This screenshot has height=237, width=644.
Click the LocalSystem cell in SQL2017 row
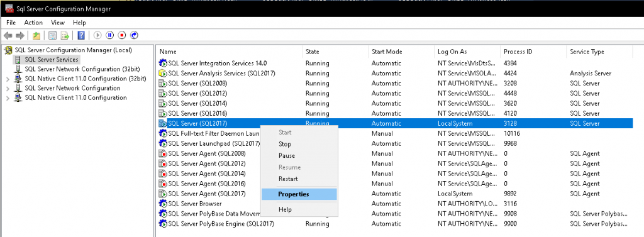click(455, 123)
